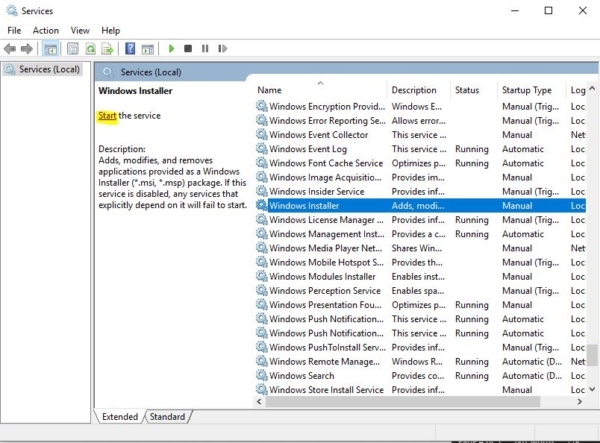Sort by the Log column header
Viewport: 600px width, 443px height.
[x=577, y=90]
